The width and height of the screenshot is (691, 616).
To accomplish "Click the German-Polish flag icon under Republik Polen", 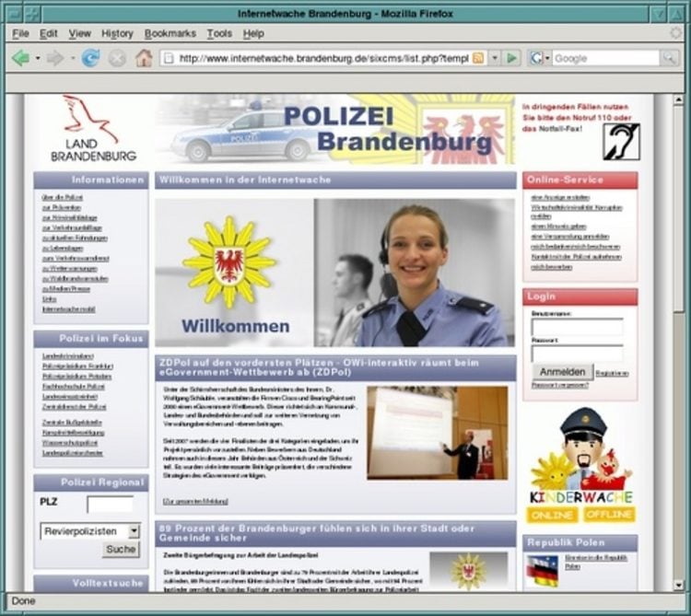I will [543, 571].
